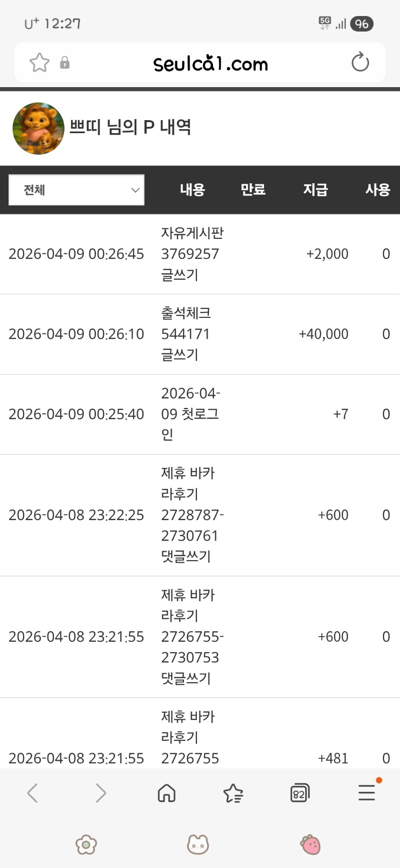Screen dimensions: 400x868
Task: Open the browser hamburger menu
Action: pos(366,793)
